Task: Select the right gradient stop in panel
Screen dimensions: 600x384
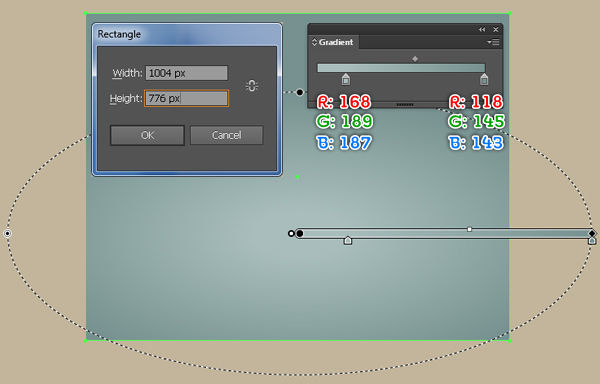Action: click(484, 79)
